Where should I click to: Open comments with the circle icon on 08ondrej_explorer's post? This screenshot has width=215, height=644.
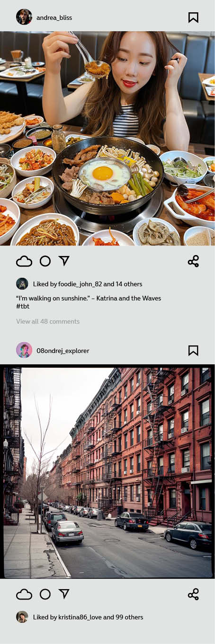tap(45, 594)
